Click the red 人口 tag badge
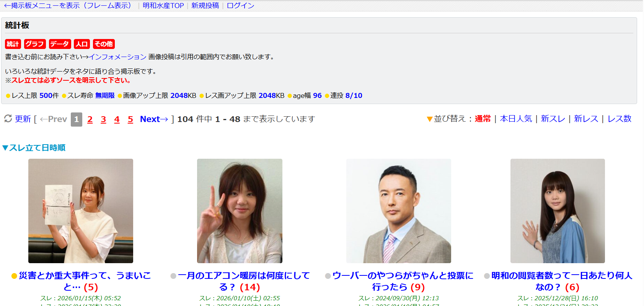 82,44
